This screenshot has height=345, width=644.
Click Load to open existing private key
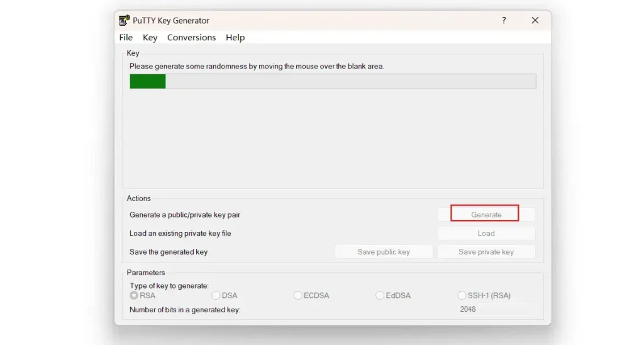[486, 233]
